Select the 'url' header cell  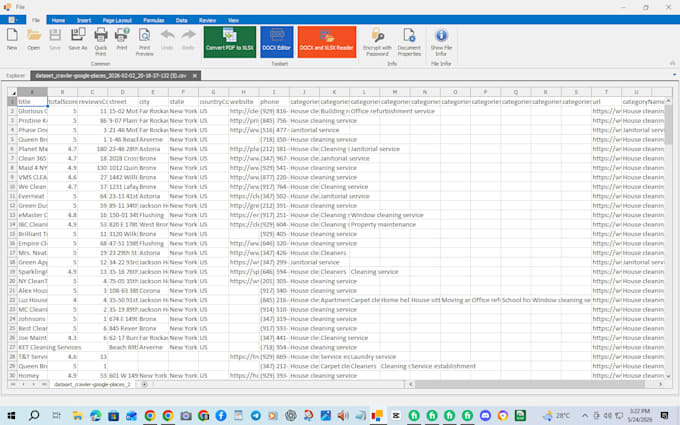[x=606, y=101]
